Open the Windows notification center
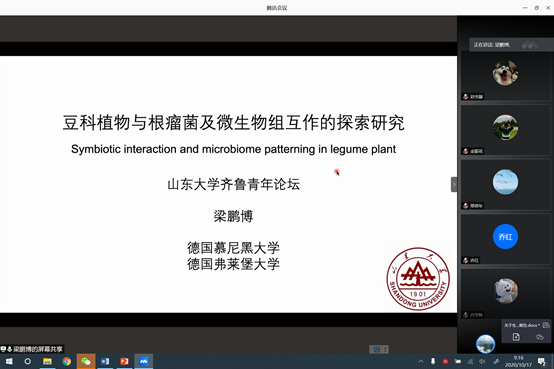This screenshot has width=554, height=369. pyautogui.click(x=542, y=361)
